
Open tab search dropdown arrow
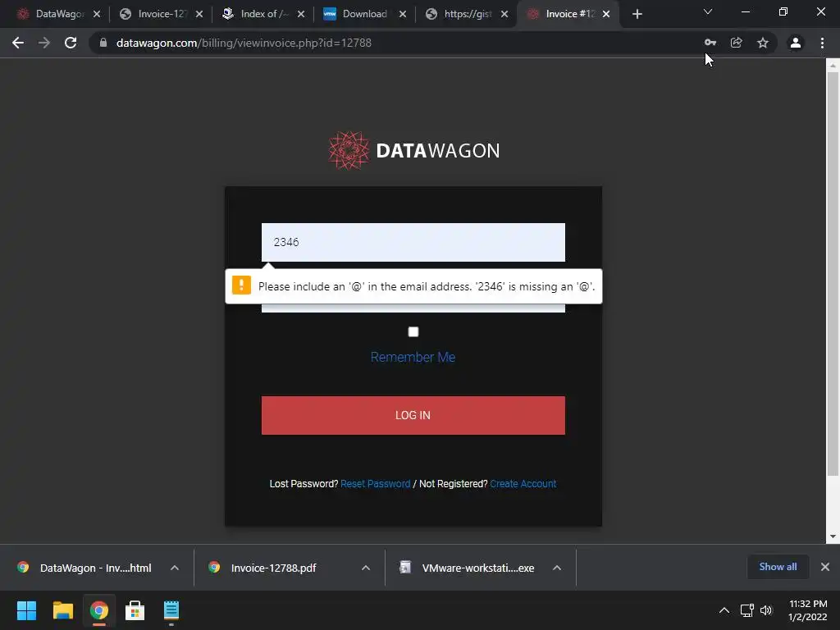pos(708,11)
